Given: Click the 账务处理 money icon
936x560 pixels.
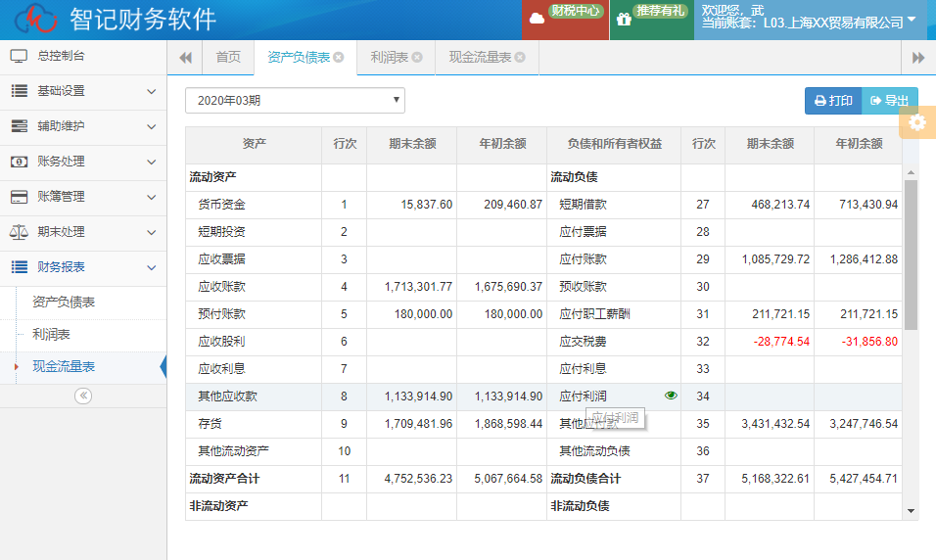Looking at the screenshot, I should click(x=20, y=162).
